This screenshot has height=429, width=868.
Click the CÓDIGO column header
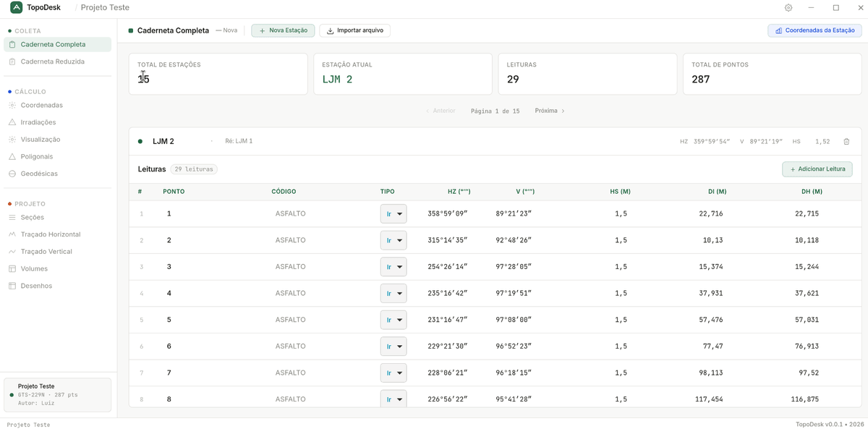point(284,192)
